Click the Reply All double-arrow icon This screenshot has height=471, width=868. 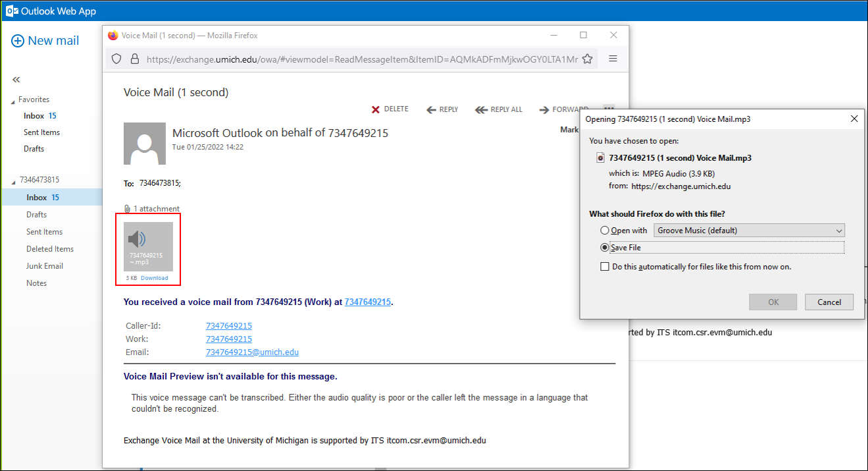coord(481,109)
